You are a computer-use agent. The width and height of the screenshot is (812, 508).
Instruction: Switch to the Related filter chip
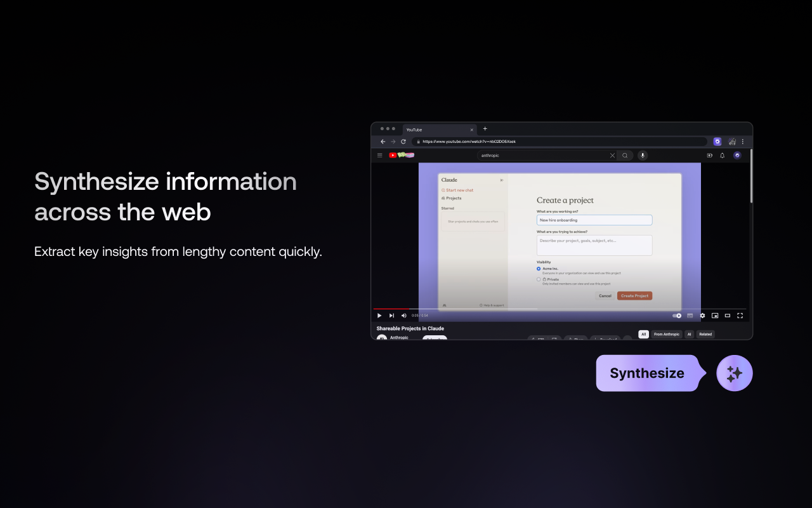click(705, 334)
